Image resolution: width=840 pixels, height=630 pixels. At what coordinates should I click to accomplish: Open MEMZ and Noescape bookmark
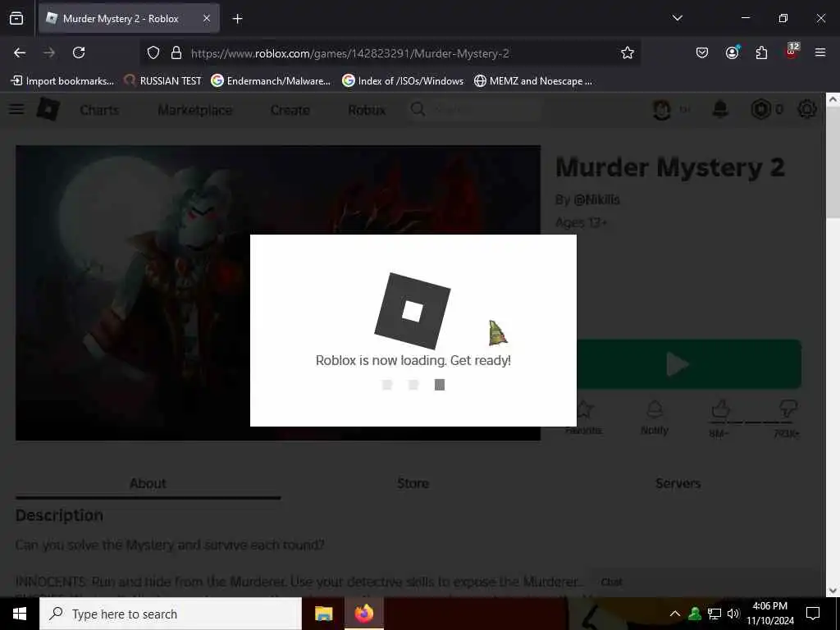[x=533, y=81]
